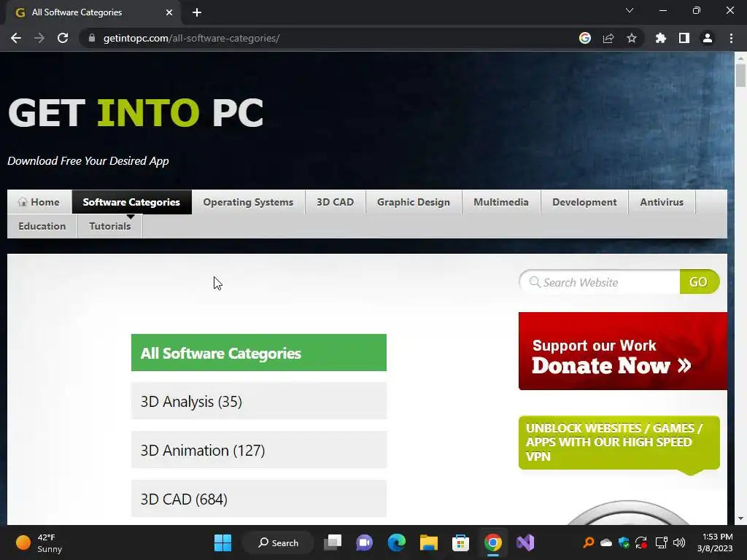The width and height of the screenshot is (747, 560).
Task: Open the Development menu item
Action: pos(584,202)
